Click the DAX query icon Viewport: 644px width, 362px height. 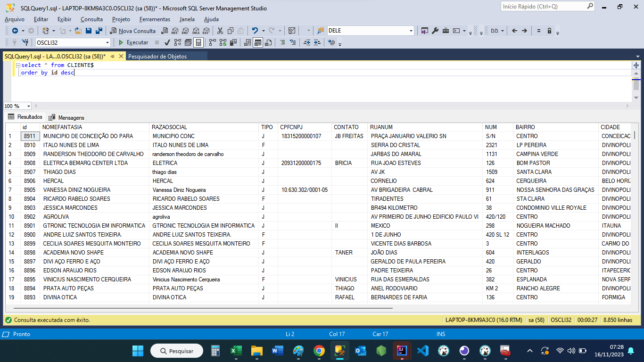206,31
